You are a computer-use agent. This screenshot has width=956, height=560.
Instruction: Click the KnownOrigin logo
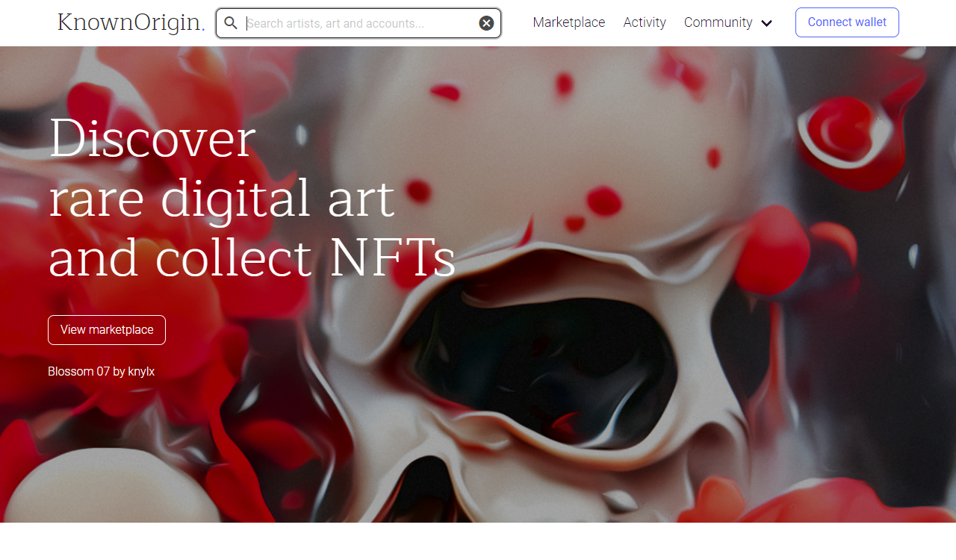131,22
